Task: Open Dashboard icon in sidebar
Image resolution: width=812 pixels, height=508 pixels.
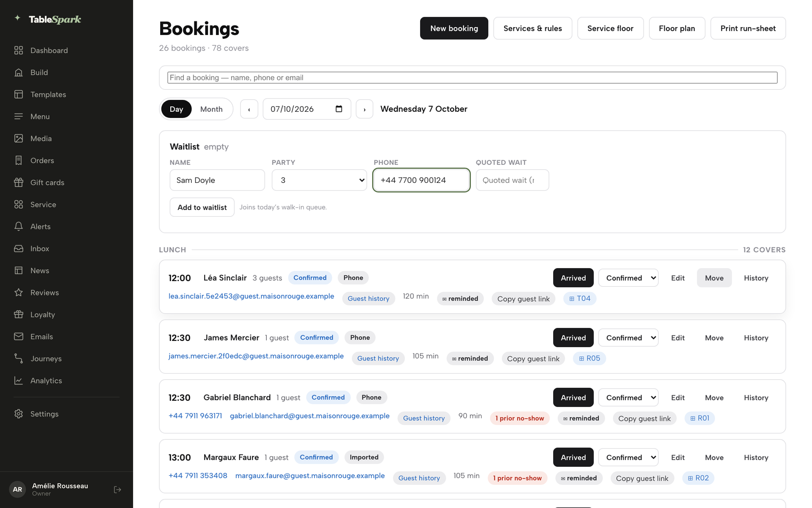Action: (19, 50)
